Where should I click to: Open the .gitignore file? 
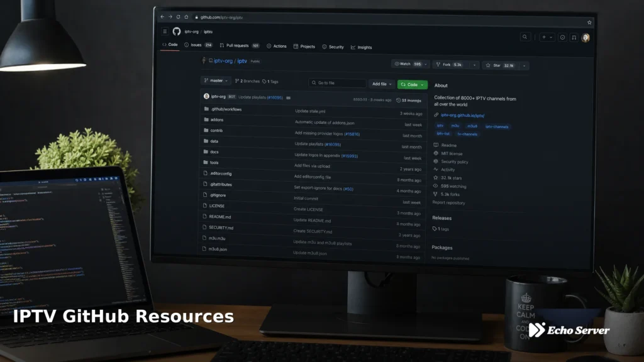(218, 195)
